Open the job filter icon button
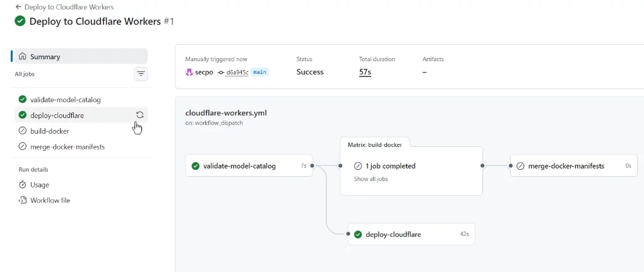644x272 pixels. (x=141, y=74)
